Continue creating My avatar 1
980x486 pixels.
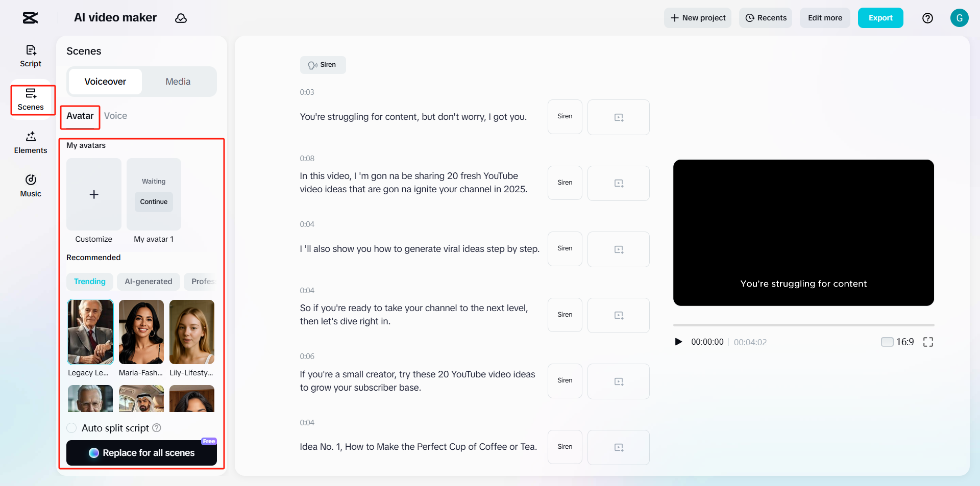[154, 202]
